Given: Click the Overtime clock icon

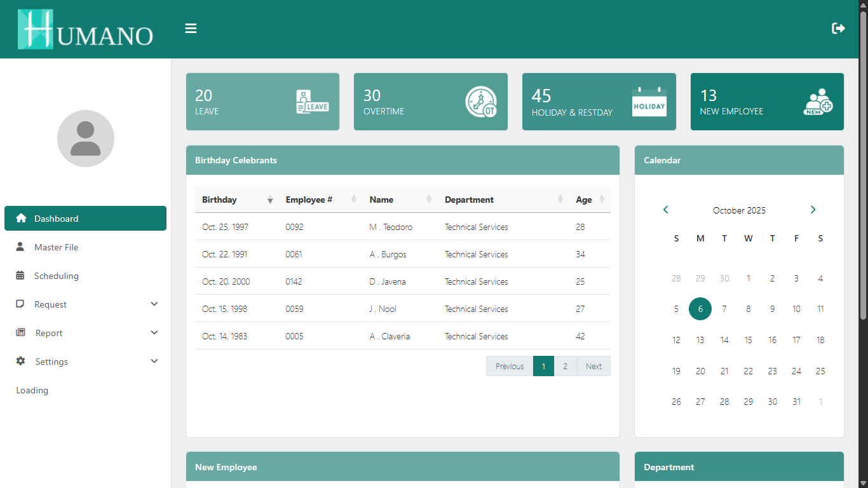Looking at the screenshot, I should (480, 102).
